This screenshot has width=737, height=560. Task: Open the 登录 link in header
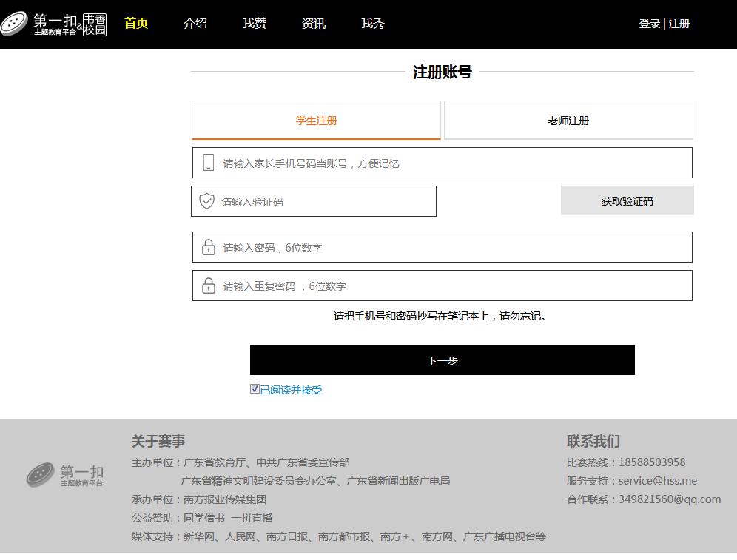649,24
